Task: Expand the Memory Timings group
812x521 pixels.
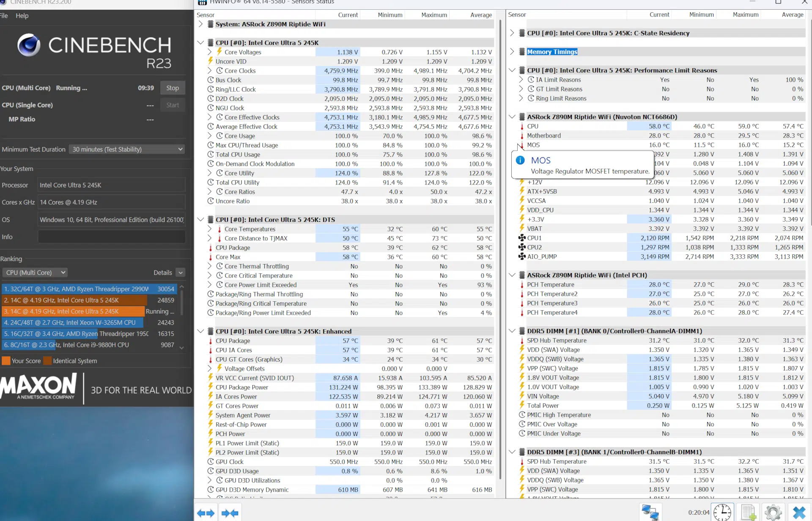Action: pos(512,52)
